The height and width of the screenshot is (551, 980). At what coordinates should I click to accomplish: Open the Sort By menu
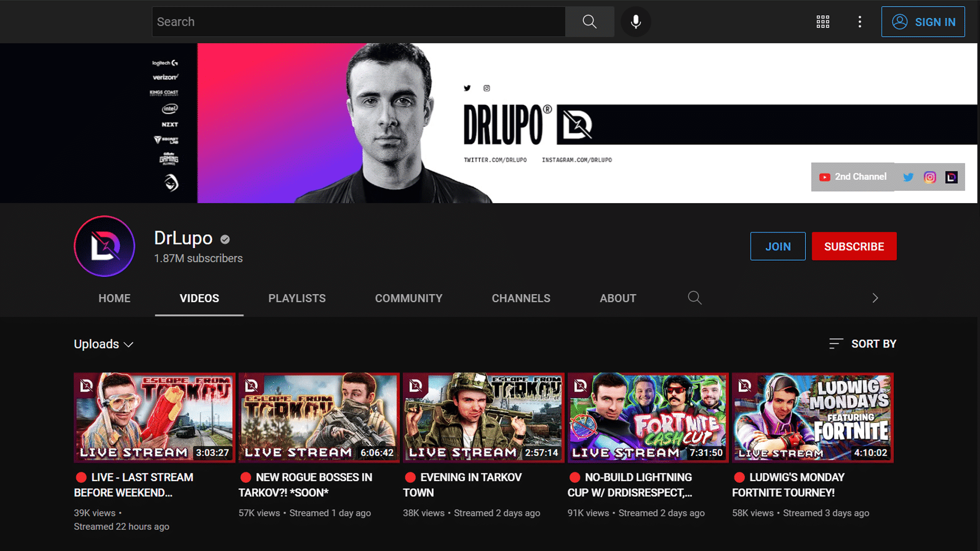[863, 344]
